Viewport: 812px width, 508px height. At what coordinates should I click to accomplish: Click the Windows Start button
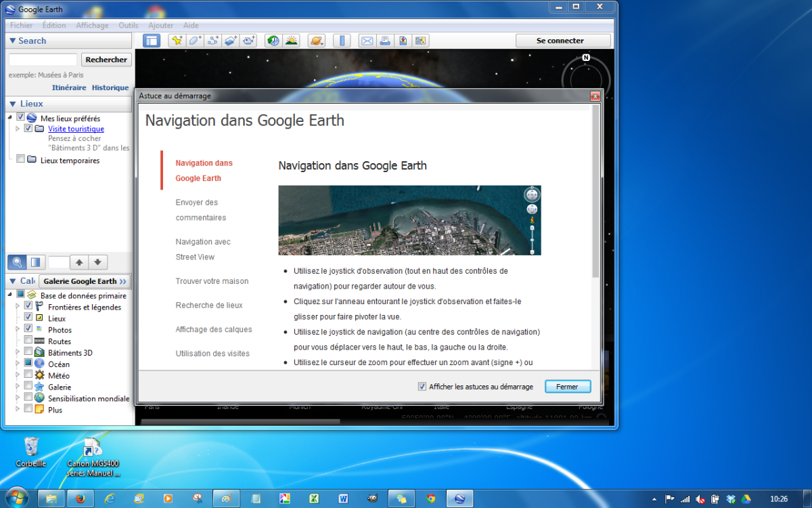(16, 498)
